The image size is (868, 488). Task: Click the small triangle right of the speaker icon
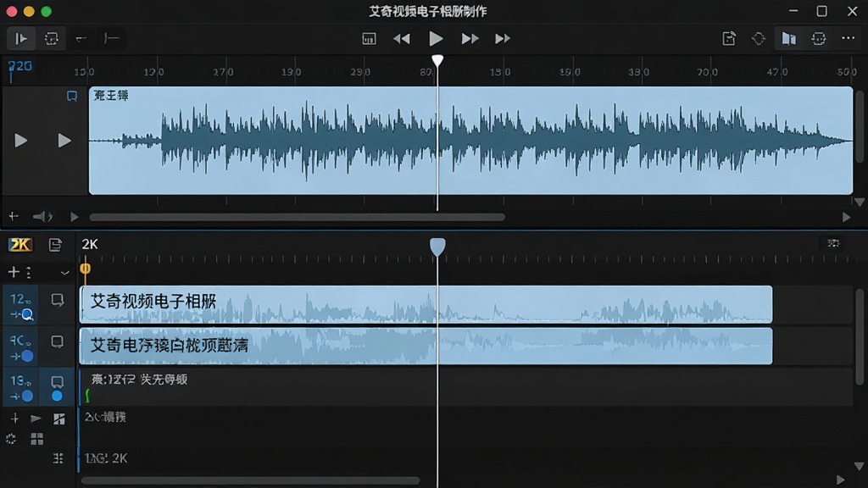tap(75, 217)
